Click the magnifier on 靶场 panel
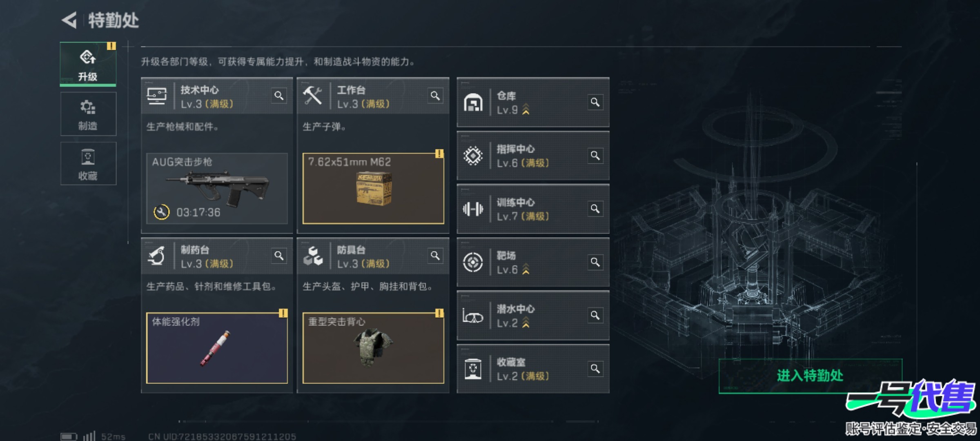The height and width of the screenshot is (441, 980). point(595,262)
